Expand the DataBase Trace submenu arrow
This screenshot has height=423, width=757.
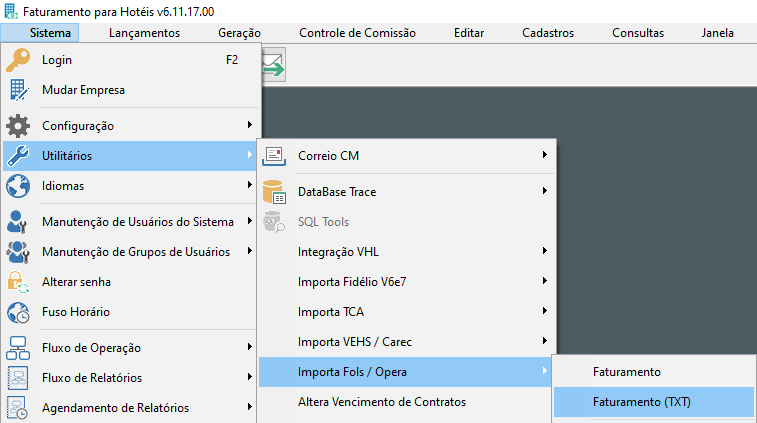click(x=545, y=191)
